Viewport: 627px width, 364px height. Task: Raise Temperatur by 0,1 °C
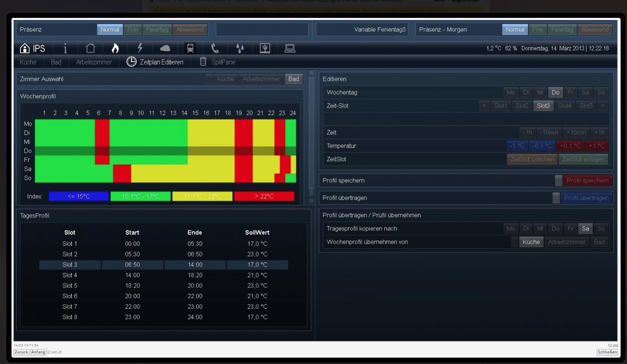tap(570, 146)
